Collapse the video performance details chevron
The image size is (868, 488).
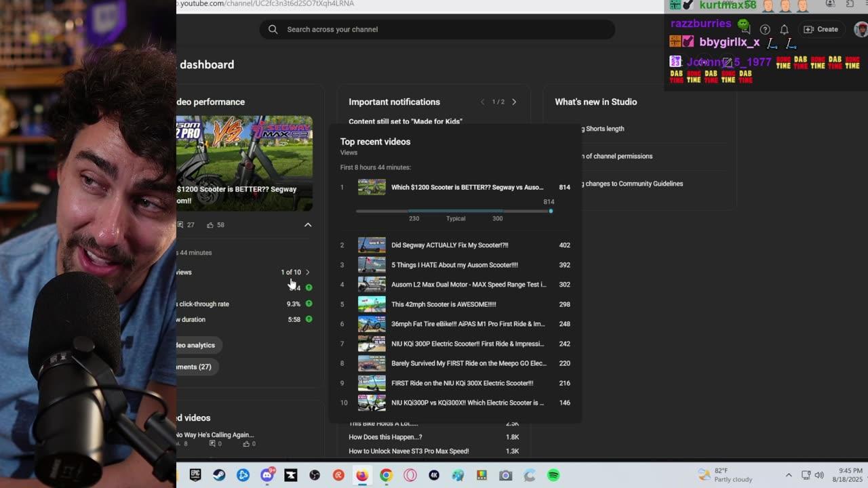coord(308,224)
